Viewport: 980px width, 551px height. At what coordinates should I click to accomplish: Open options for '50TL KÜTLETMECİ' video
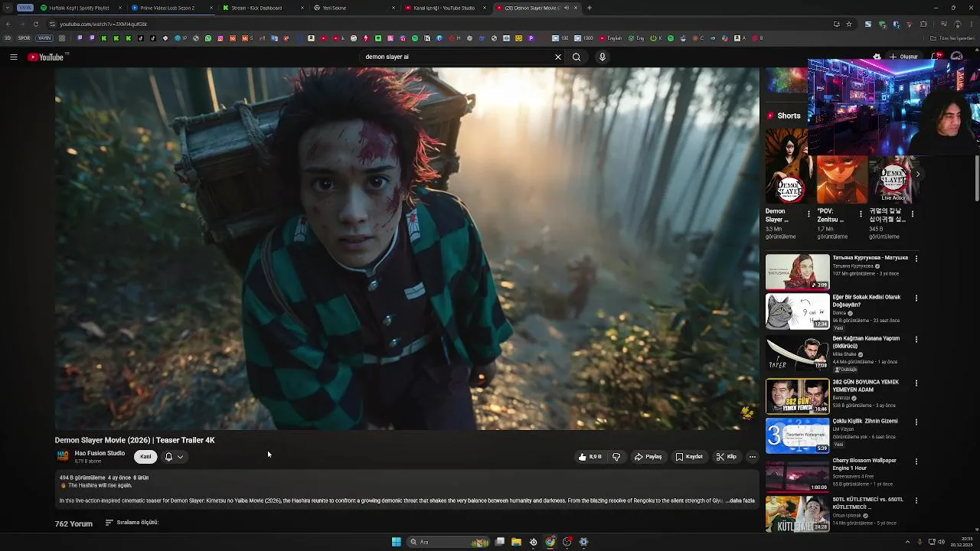point(916,500)
